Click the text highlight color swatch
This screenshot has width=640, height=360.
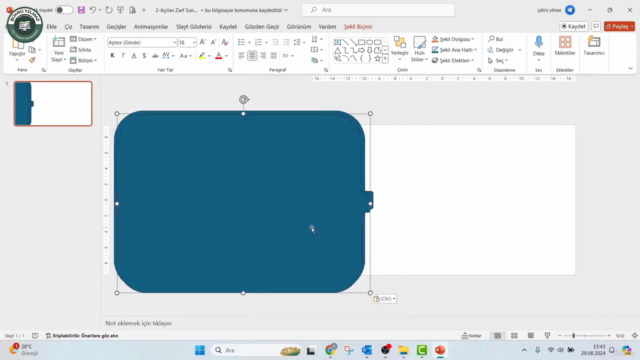pos(202,56)
